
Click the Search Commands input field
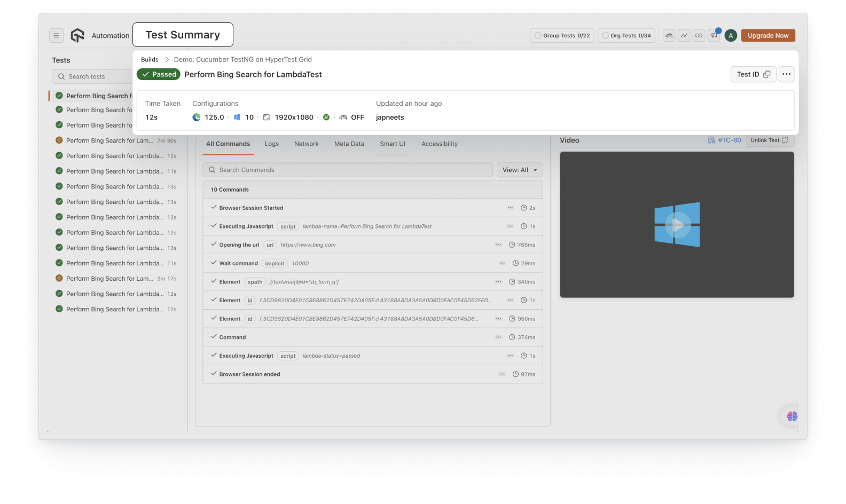coord(347,170)
